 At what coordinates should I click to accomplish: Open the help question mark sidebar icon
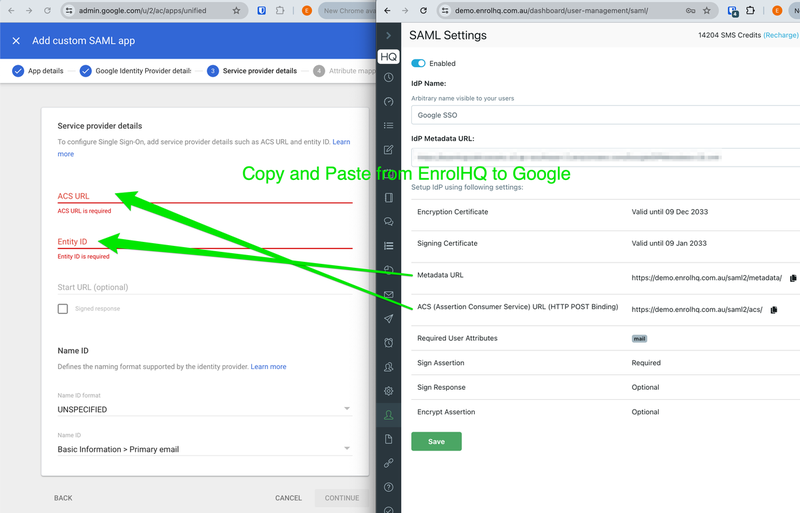click(388, 487)
